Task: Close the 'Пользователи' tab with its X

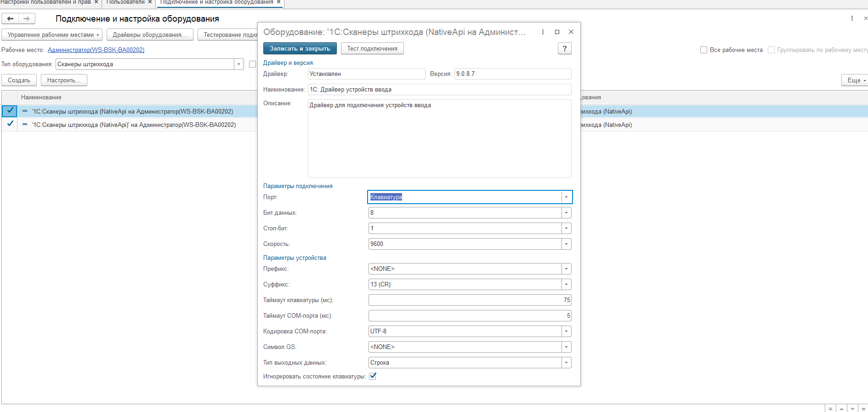Action: click(x=150, y=2)
